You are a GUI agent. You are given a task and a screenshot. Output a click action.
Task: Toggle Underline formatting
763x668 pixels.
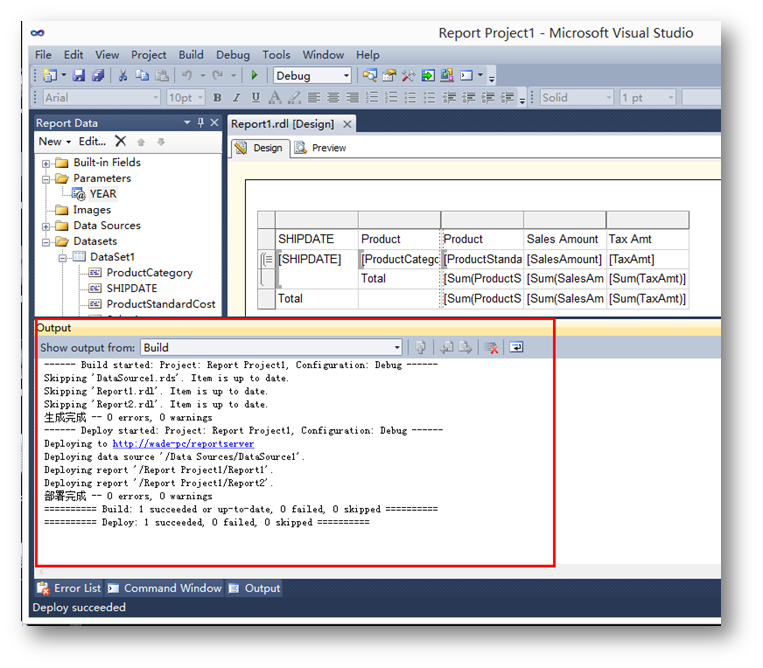255,98
